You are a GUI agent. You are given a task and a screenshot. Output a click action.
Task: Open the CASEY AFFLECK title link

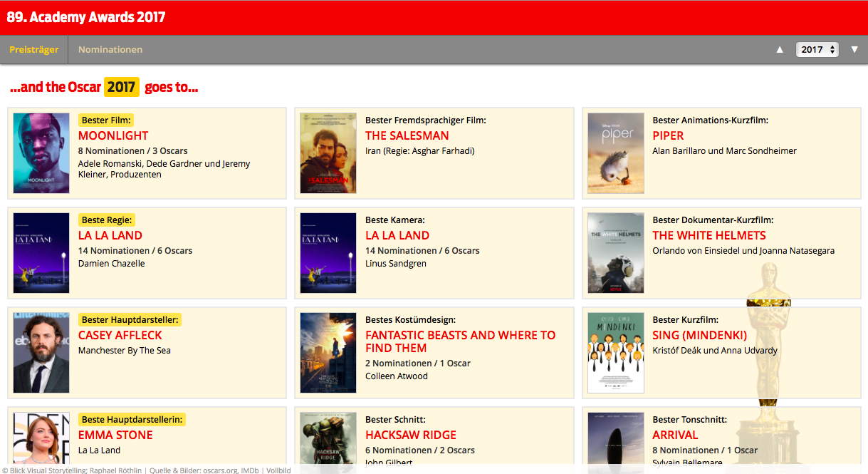(120, 335)
